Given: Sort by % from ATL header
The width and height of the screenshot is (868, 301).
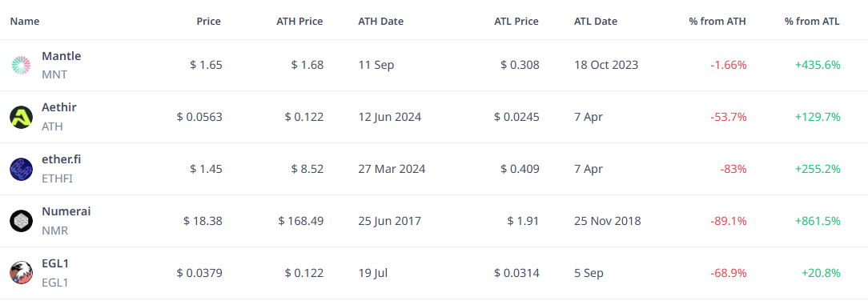Looking at the screenshot, I should 812,22.
